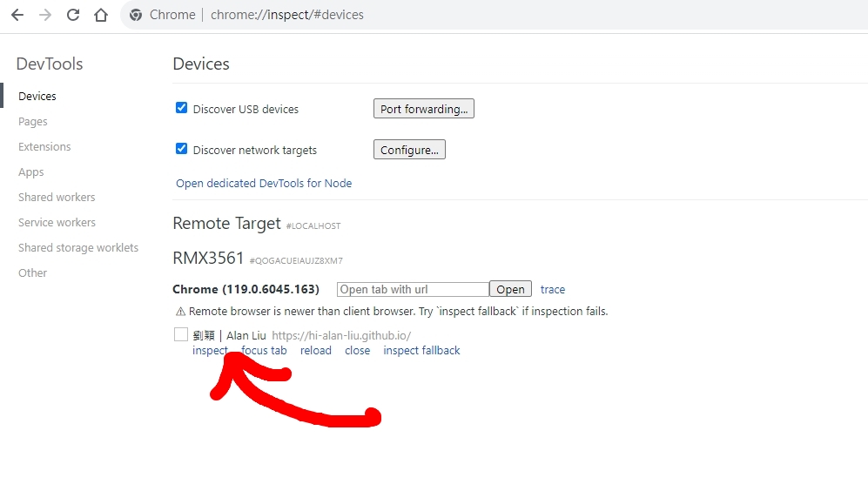Switch to Pages section
868x491 pixels.
33,122
